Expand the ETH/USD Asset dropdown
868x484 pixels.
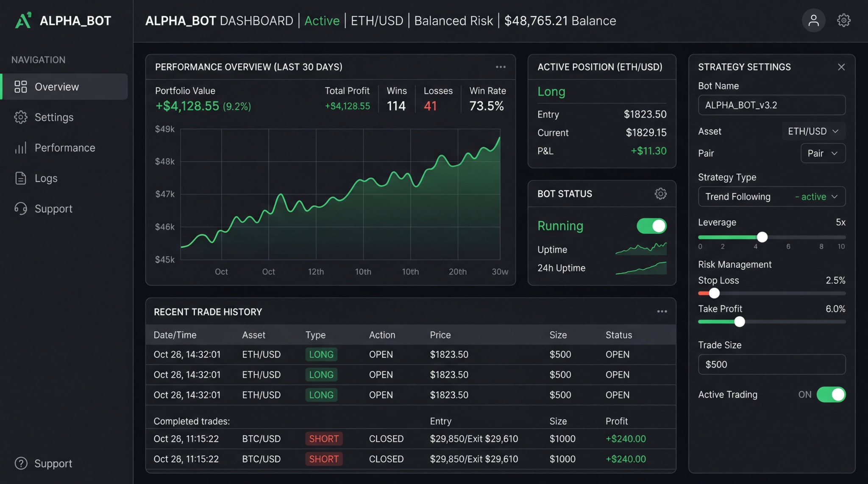coord(813,131)
